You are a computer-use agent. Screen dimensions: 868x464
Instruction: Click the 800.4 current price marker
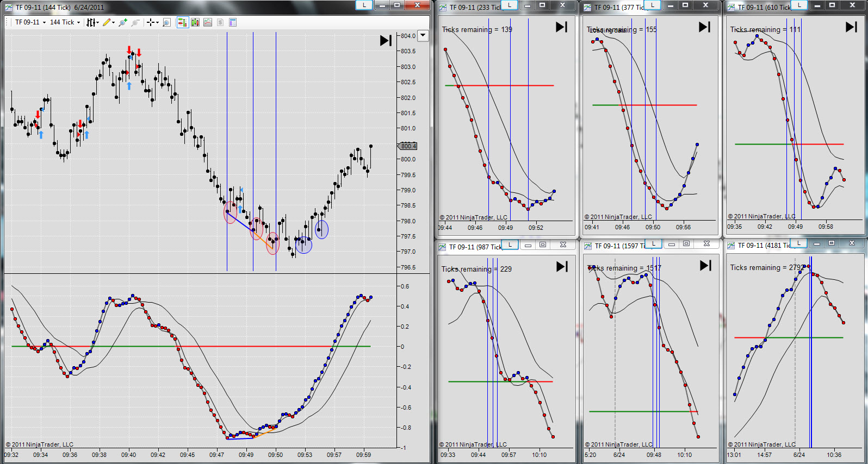pyautogui.click(x=408, y=146)
